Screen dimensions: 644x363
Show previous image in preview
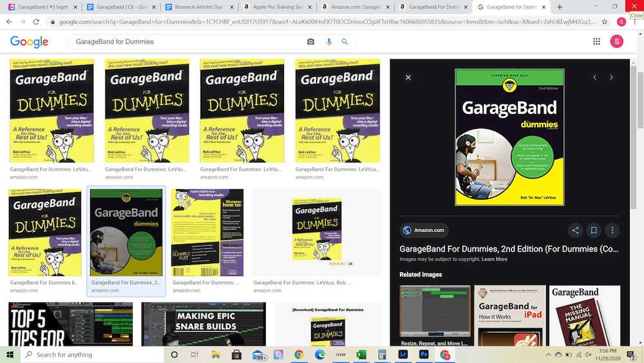[x=594, y=77]
